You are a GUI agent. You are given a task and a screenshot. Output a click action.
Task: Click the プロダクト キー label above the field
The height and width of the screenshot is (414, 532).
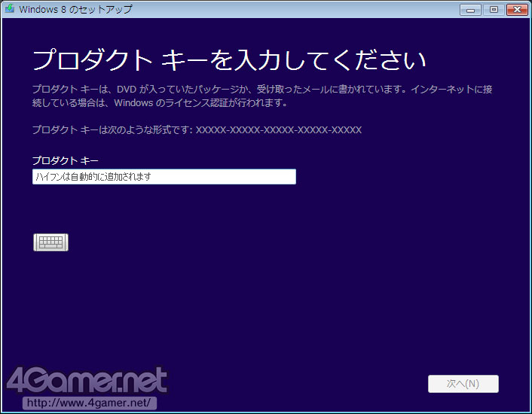[65, 160]
